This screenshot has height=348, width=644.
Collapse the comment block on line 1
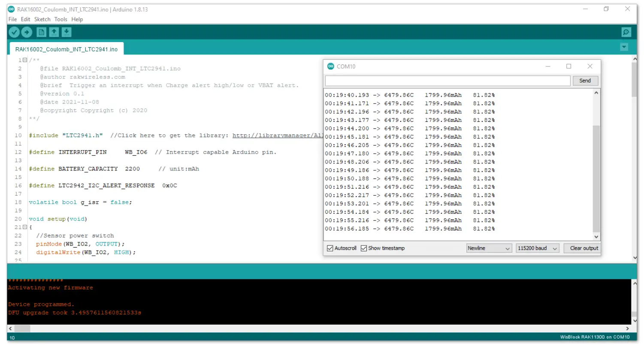click(x=25, y=61)
